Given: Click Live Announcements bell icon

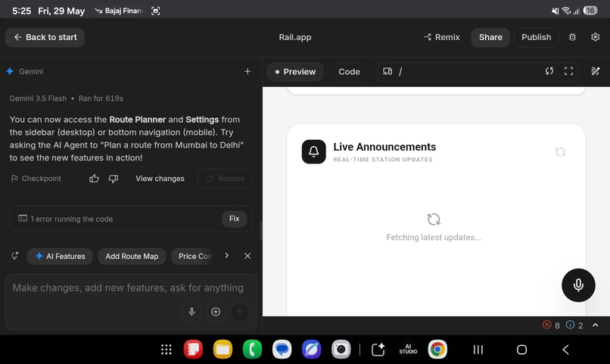Looking at the screenshot, I should pyautogui.click(x=313, y=151).
